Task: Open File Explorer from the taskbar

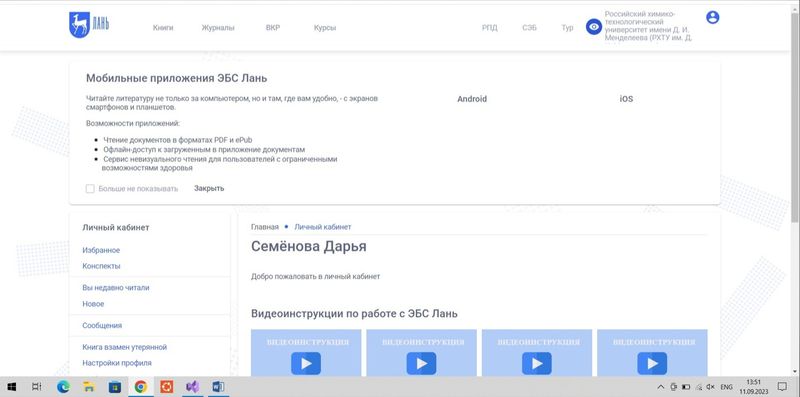Action: click(x=89, y=387)
